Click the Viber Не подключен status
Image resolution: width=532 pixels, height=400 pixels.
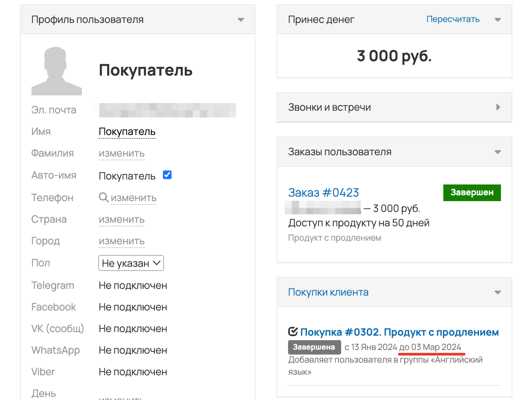click(133, 372)
